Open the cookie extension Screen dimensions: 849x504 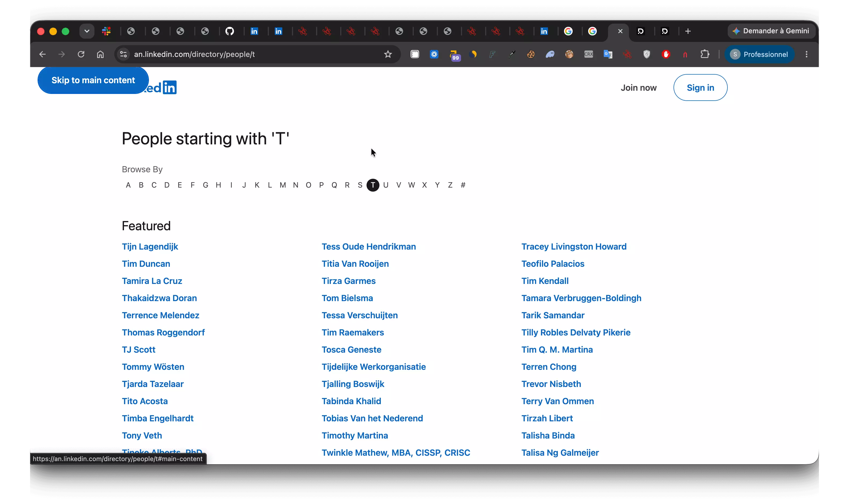531,54
